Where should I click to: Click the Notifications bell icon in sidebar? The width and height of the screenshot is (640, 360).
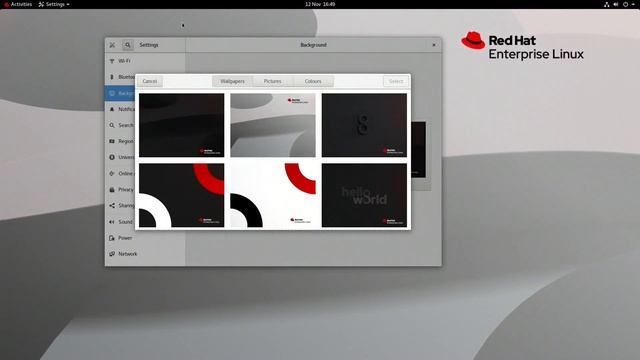point(112,109)
